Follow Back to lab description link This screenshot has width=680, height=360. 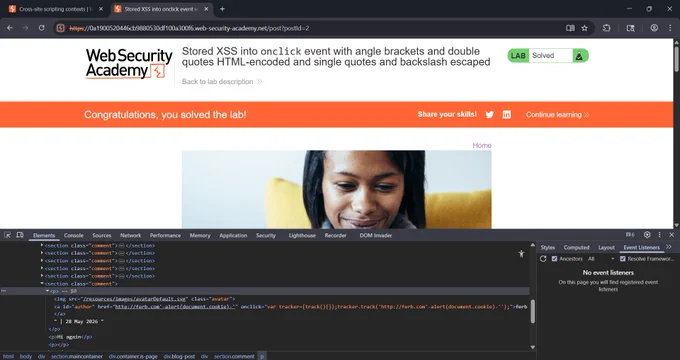pyautogui.click(x=222, y=82)
